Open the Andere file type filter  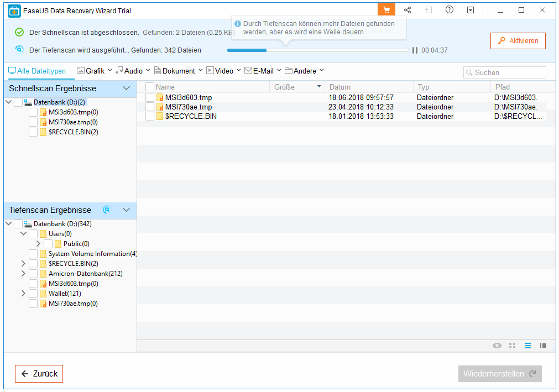pos(304,71)
